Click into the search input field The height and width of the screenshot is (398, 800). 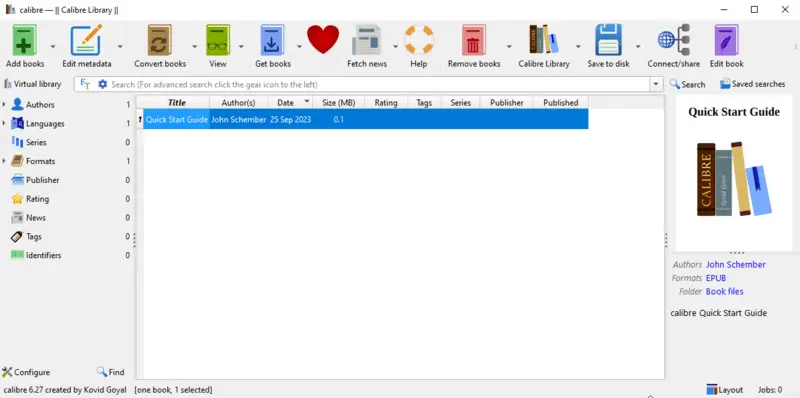[x=379, y=84]
